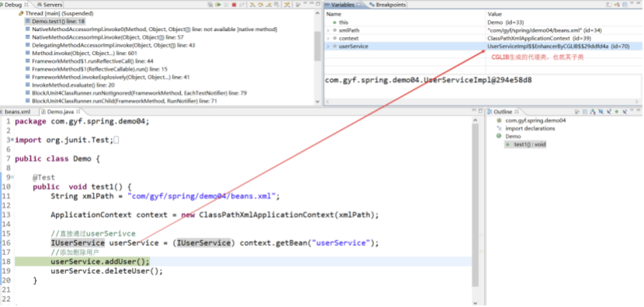
Task: Click the Resume button in Debug toolbar
Action: 218,5
